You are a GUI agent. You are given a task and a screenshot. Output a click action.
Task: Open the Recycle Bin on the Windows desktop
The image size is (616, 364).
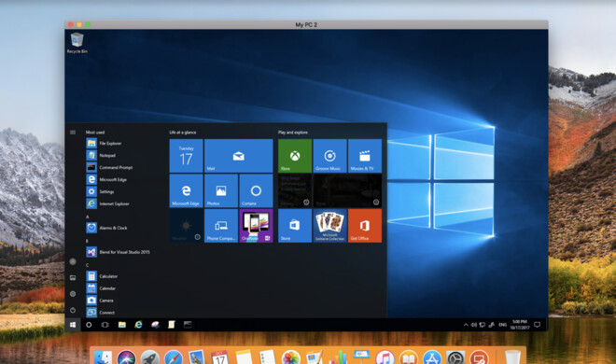tap(77, 43)
